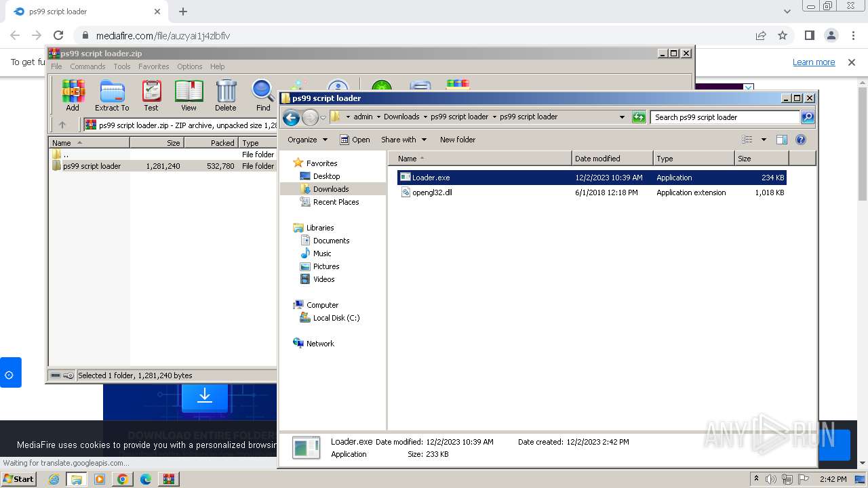Click WinRAR Test archive icon

[x=151, y=96]
